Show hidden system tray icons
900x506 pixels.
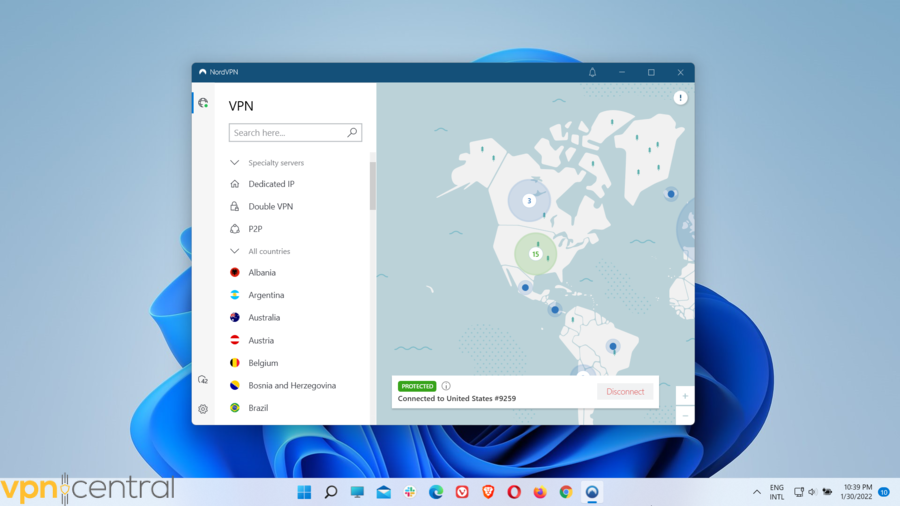756,492
